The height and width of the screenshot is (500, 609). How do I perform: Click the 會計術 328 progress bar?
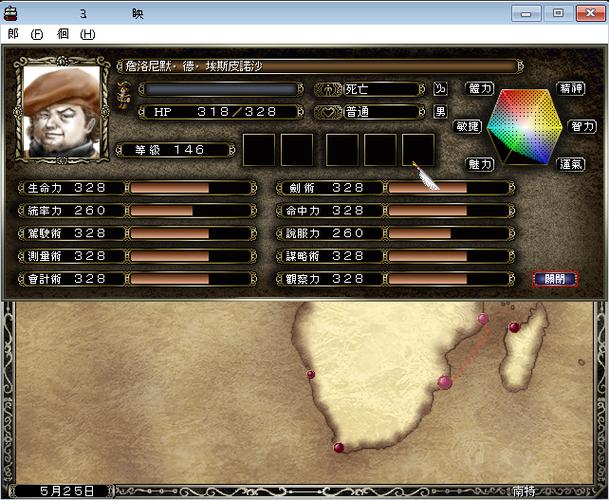click(190, 279)
